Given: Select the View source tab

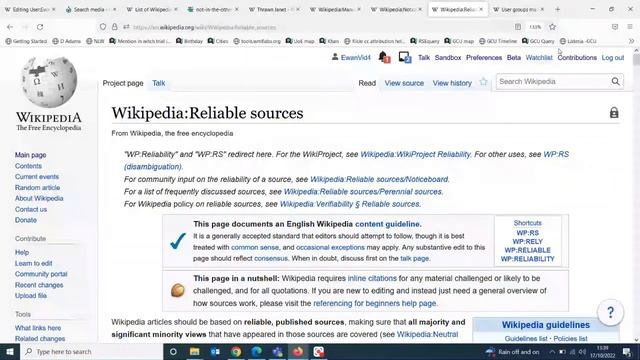Looking at the screenshot, I should [404, 83].
